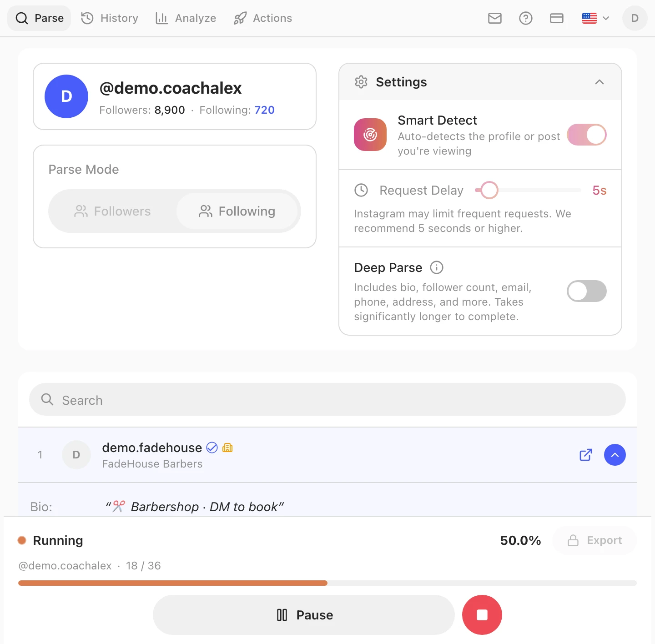655x644 pixels.
Task: Click demo.fadehouse business building icon
Action: (227, 448)
